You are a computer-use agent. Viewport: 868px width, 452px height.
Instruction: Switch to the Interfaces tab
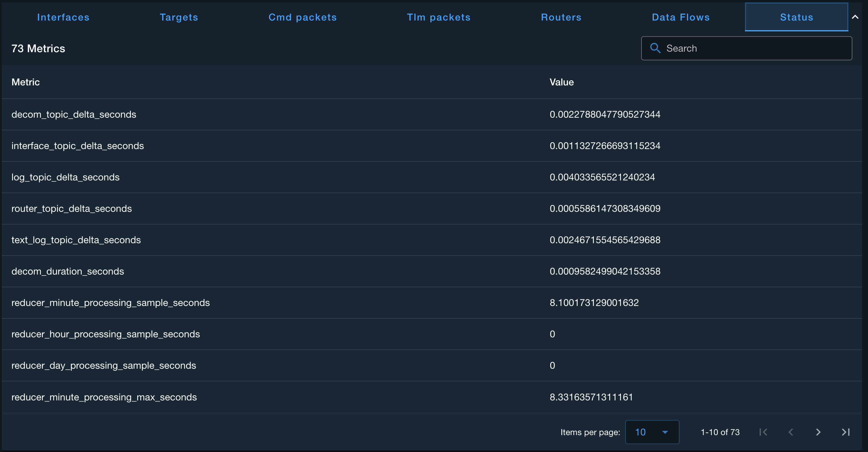(63, 17)
